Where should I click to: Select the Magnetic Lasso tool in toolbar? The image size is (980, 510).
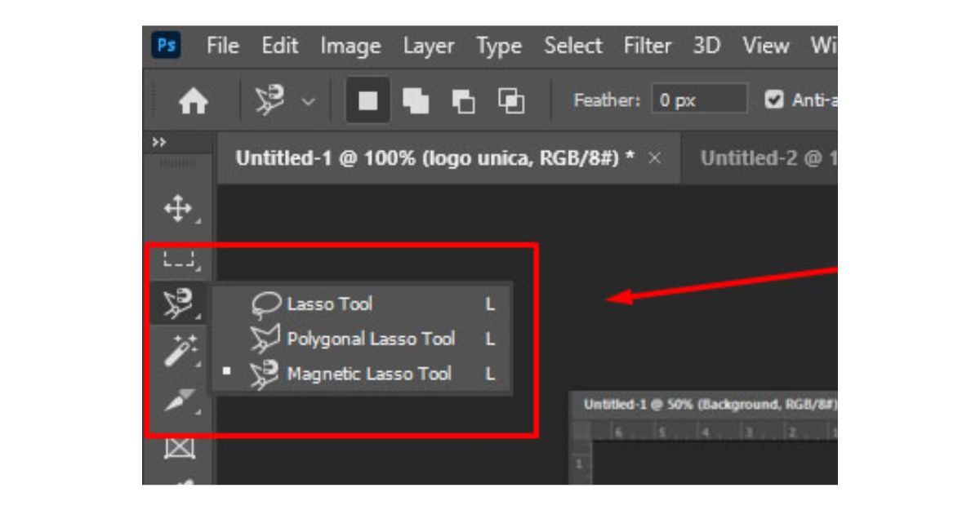(x=177, y=303)
